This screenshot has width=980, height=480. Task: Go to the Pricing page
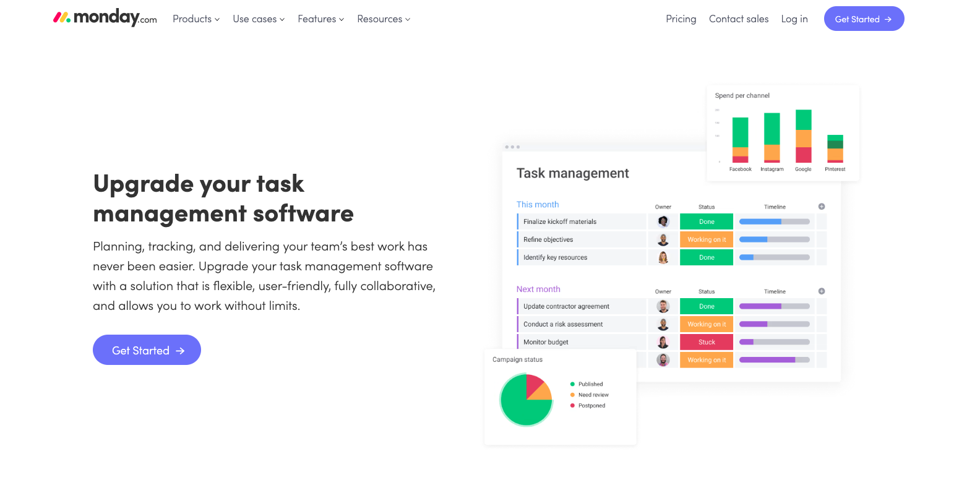click(681, 19)
